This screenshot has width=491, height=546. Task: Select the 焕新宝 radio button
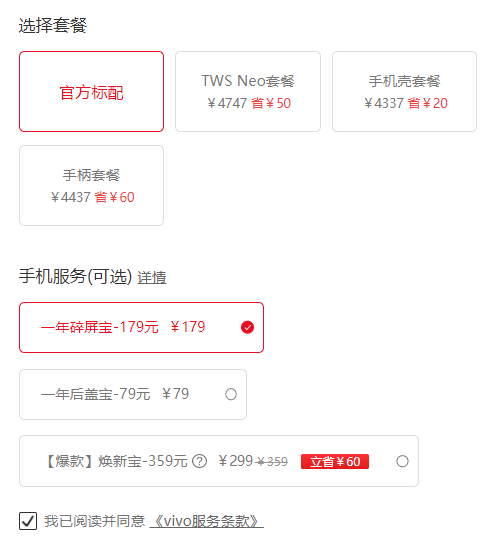coord(402,461)
